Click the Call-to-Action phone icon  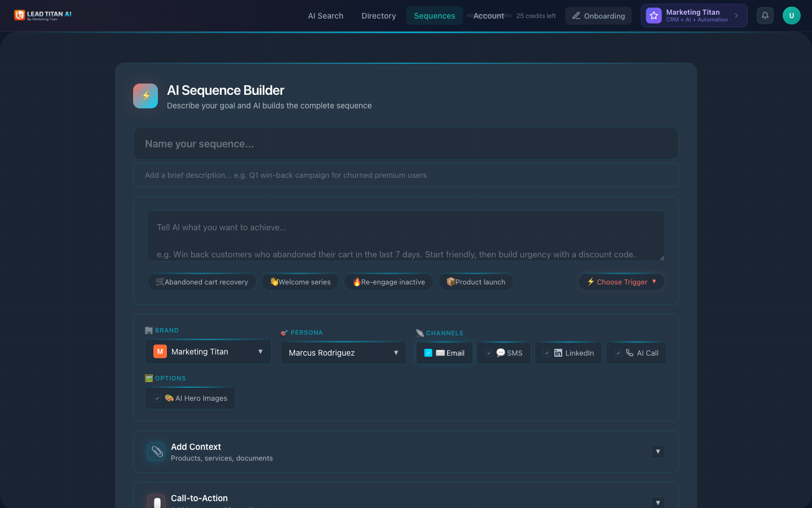click(x=156, y=501)
